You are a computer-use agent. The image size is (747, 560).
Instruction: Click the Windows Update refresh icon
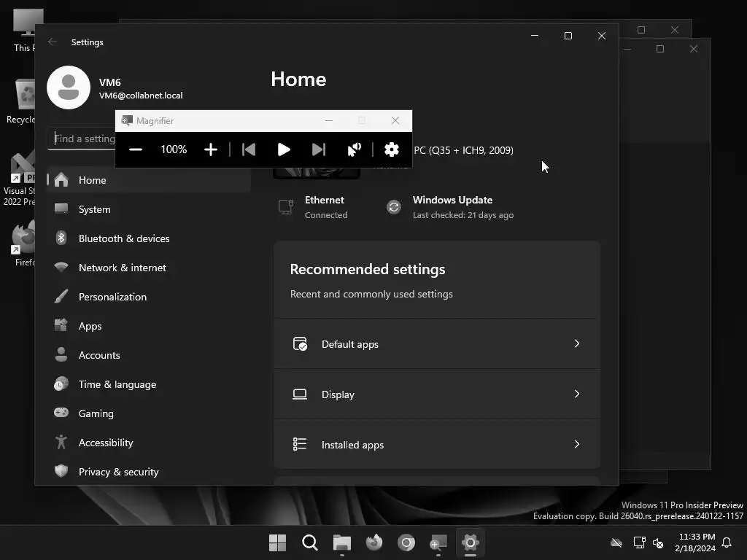(394, 207)
